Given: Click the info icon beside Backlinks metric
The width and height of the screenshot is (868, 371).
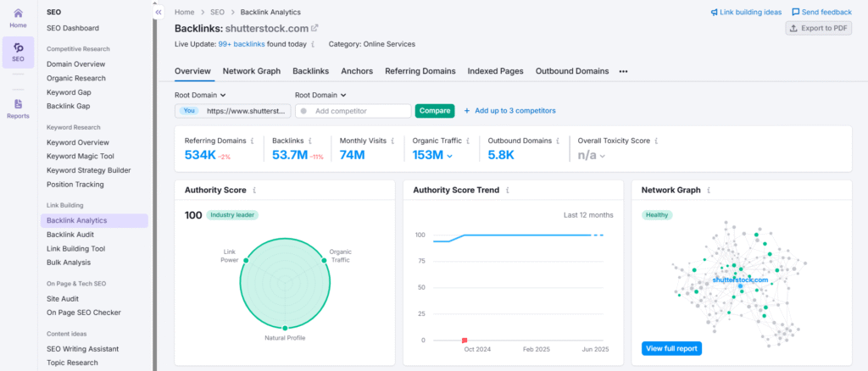Looking at the screenshot, I should [x=310, y=141].
